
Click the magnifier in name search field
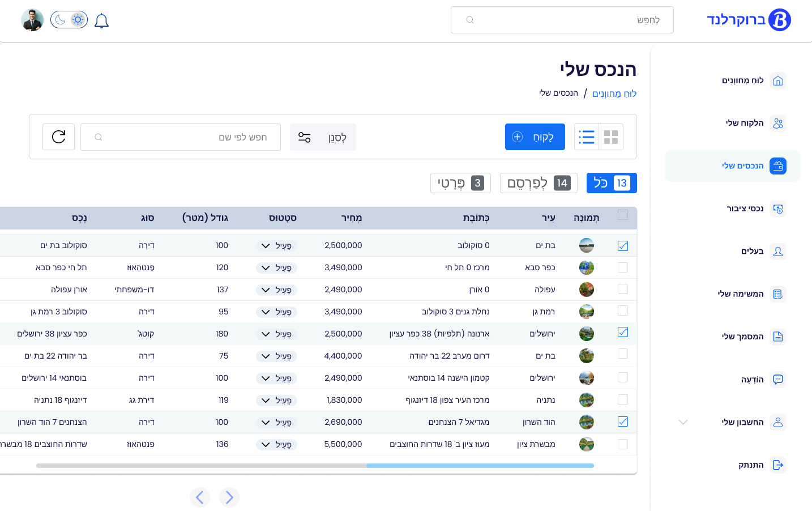coord(99,137)
